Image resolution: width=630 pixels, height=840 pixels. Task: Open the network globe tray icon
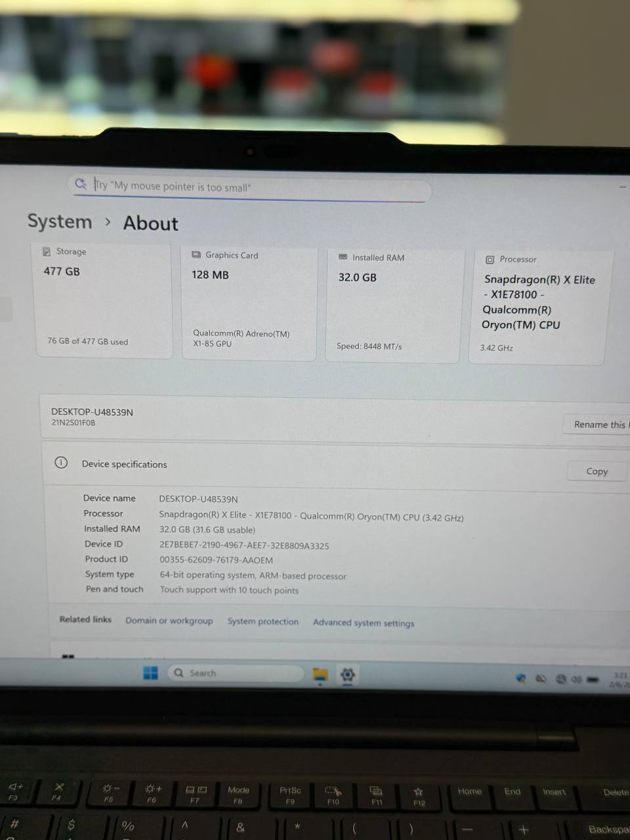pyautogui.click(x=560, y=679)
